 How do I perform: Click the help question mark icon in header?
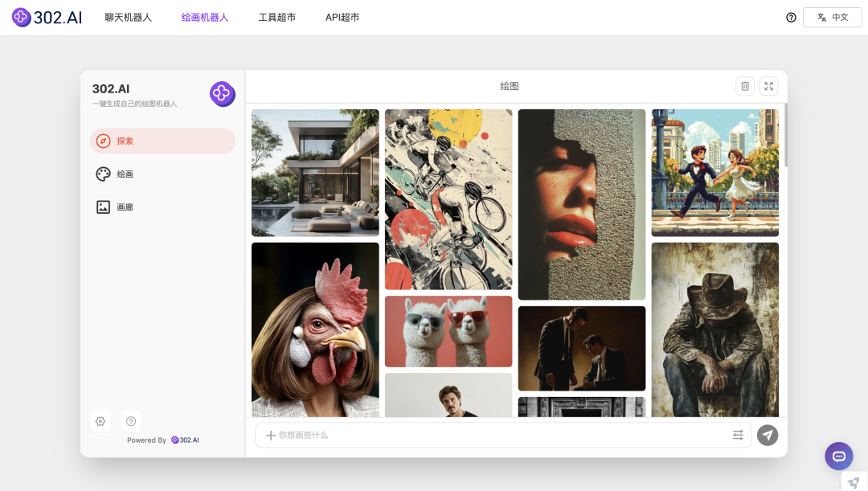click(791, 17)
